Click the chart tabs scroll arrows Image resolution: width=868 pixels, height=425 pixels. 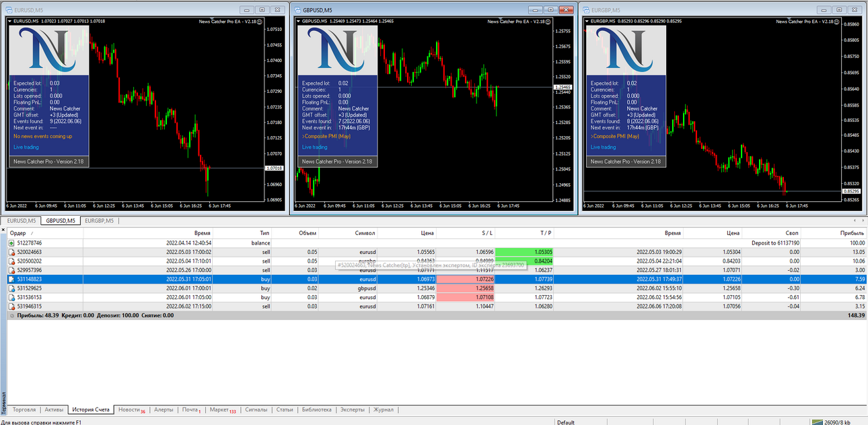click(x=858, y=220)
